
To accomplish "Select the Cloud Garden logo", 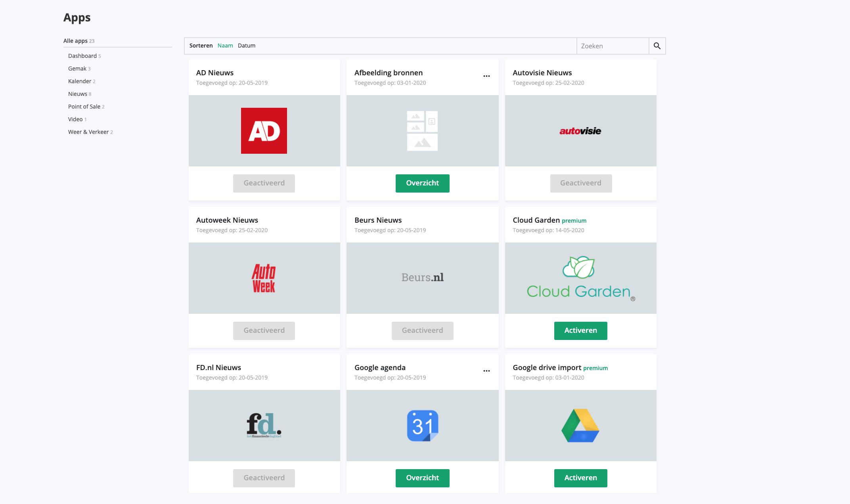I will pos(580,278).
